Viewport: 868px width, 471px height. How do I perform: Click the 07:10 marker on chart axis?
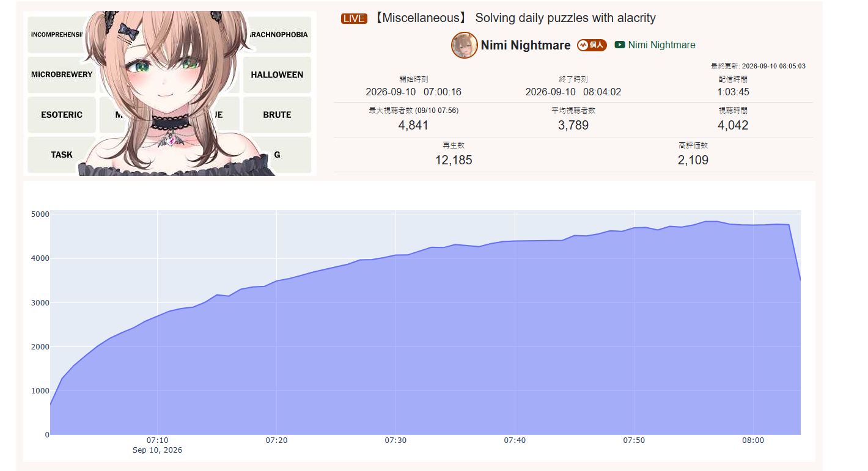(157, 440)
